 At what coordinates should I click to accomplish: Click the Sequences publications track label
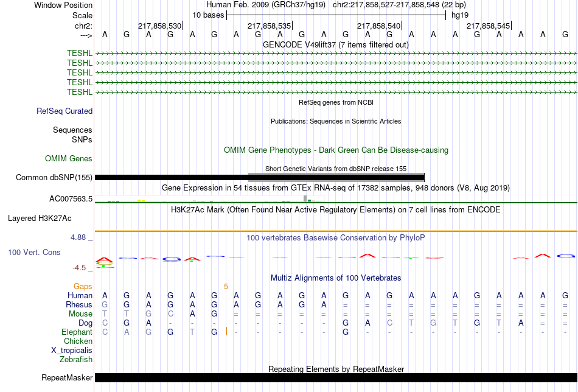pos(72,130)
